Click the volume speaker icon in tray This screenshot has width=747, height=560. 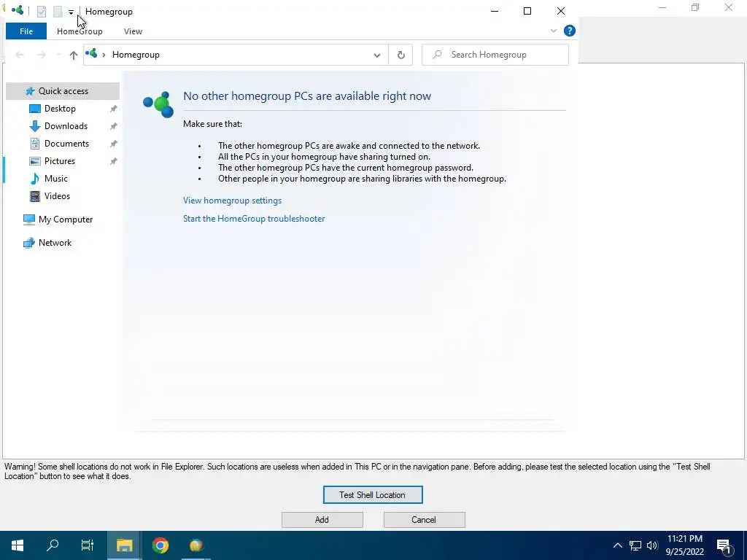pos(651,545)
